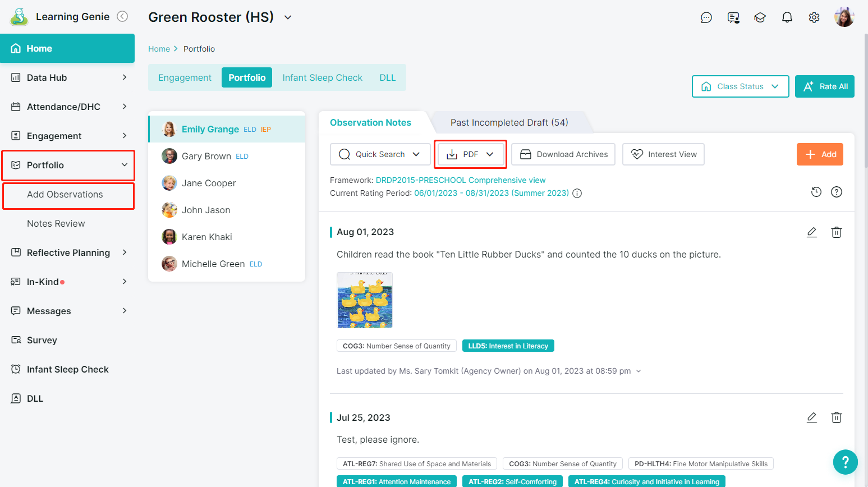Edit the Aug 01, 2023 observation note
This screenshot has width=868, height=487.
tap(812, 232)
